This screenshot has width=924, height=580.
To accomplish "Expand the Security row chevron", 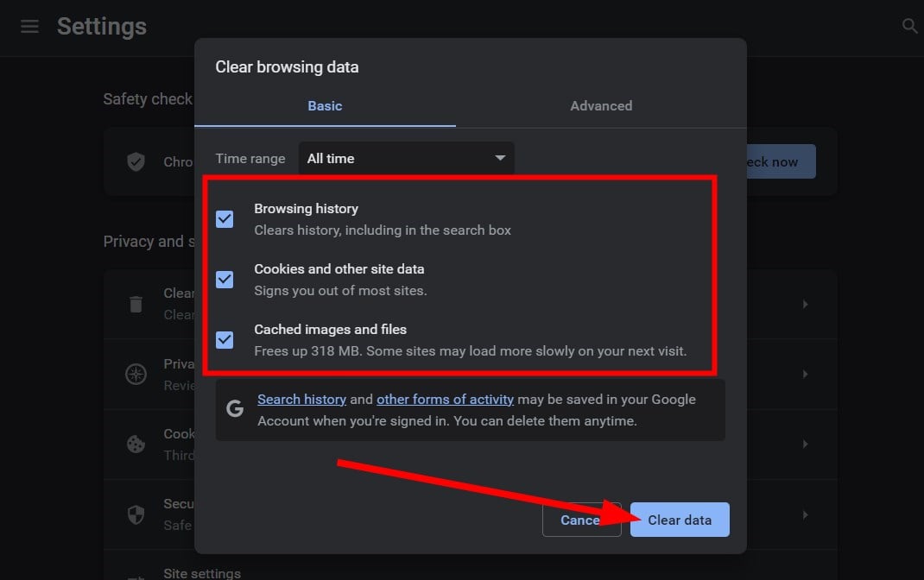I will pyautogui.click(x=805, y=514).
